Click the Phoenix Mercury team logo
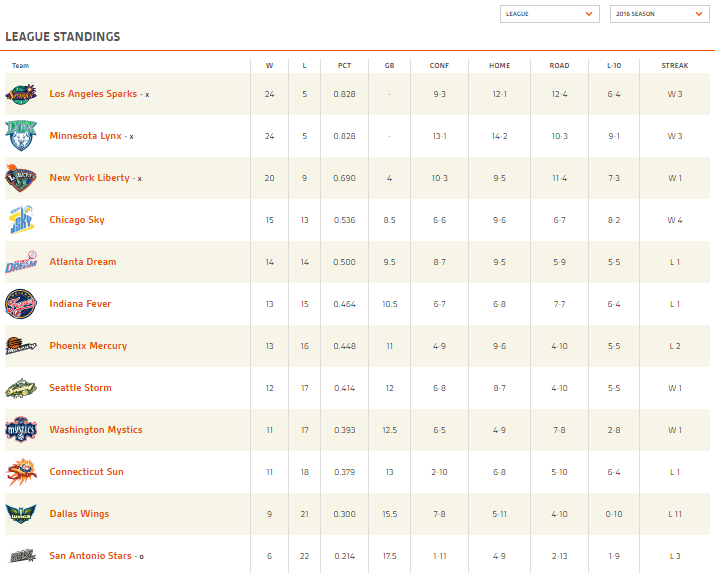Viewport: 715px width, 573px height. [x=21, y=346]
